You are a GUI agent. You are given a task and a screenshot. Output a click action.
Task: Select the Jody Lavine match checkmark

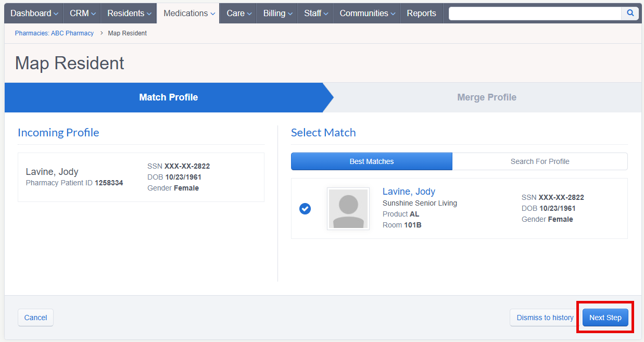[305, 209]
